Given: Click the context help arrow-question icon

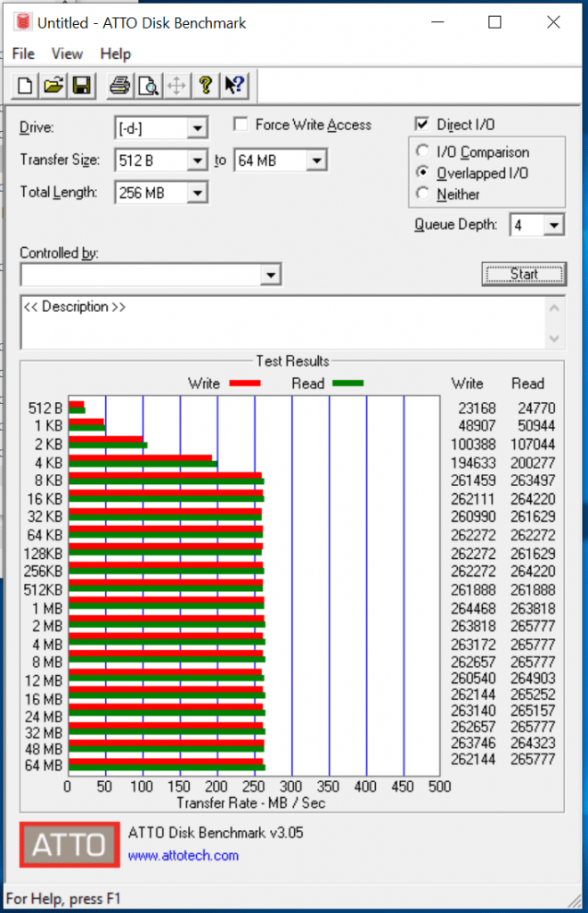Looking at the screenshot, I should 235,86.
